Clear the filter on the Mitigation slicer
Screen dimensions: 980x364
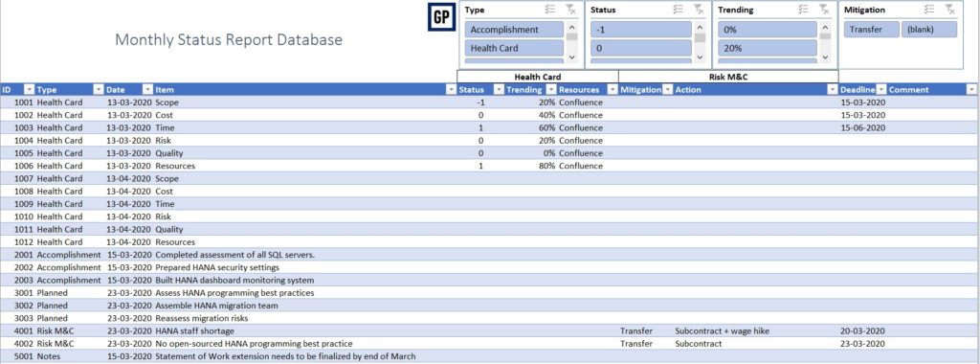coord(950,10)
